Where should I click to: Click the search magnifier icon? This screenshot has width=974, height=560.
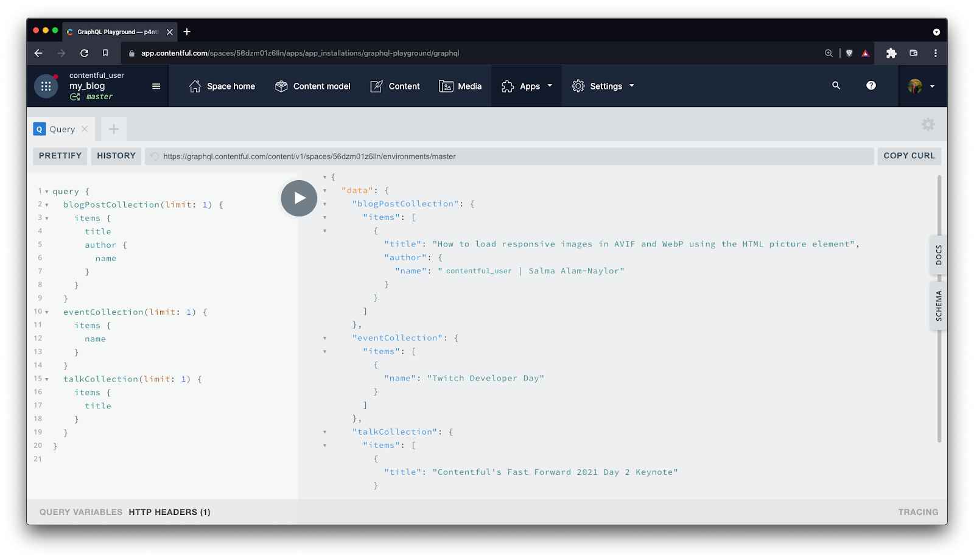(835, 86)
